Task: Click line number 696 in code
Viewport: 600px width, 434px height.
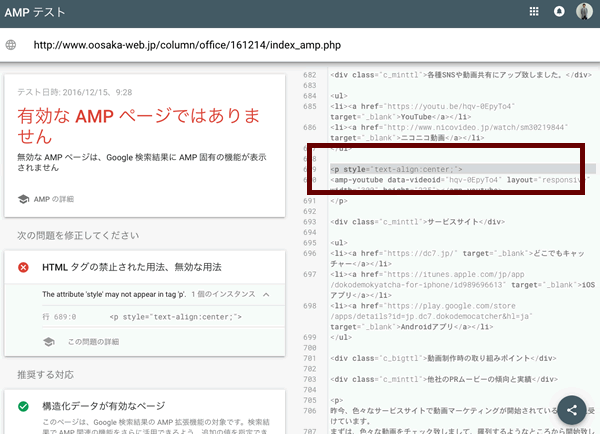Action: (310, 253)
